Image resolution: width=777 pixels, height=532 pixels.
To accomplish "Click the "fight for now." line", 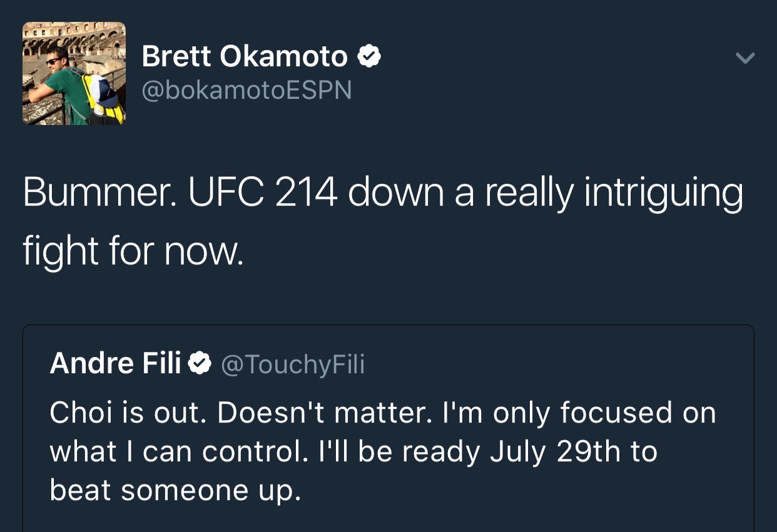I will click(133, 251).
